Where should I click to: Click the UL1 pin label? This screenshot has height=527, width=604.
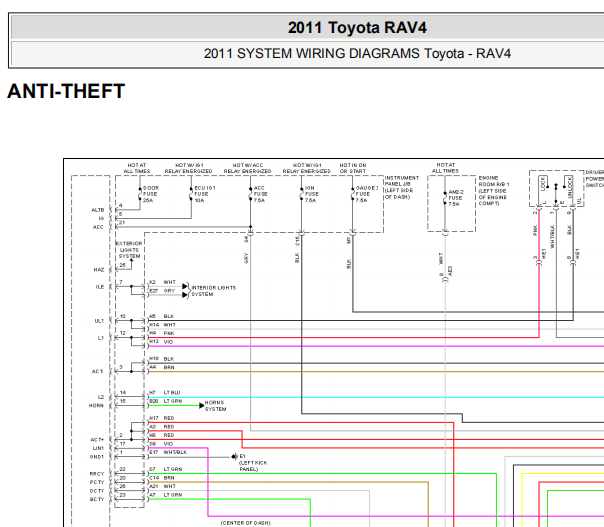tap(99, 321)
